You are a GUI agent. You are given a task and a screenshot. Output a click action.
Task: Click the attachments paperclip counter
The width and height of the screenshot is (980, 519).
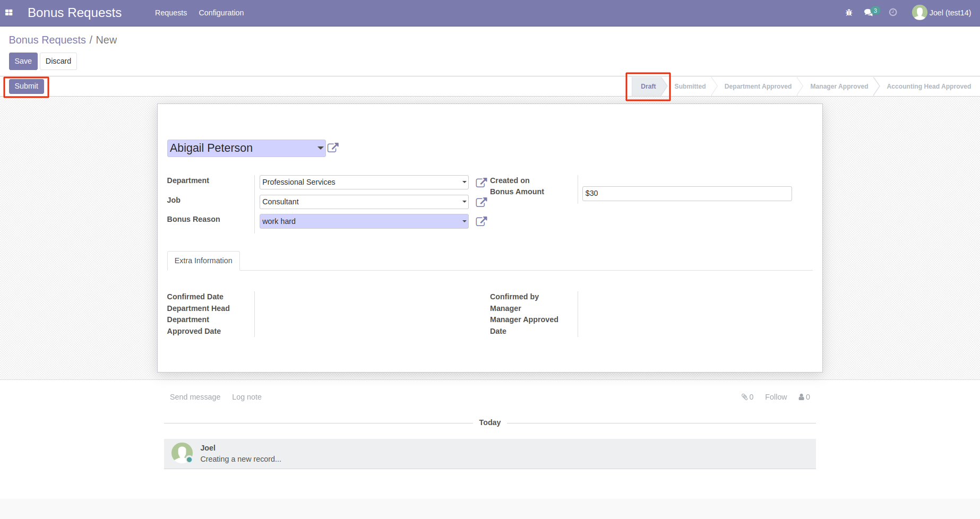coord(747,397)
